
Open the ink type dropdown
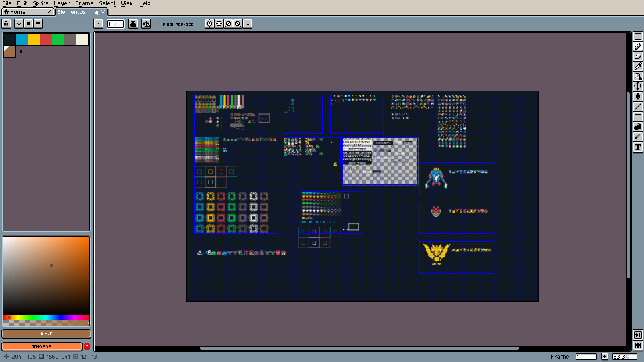tap(133, 24)
